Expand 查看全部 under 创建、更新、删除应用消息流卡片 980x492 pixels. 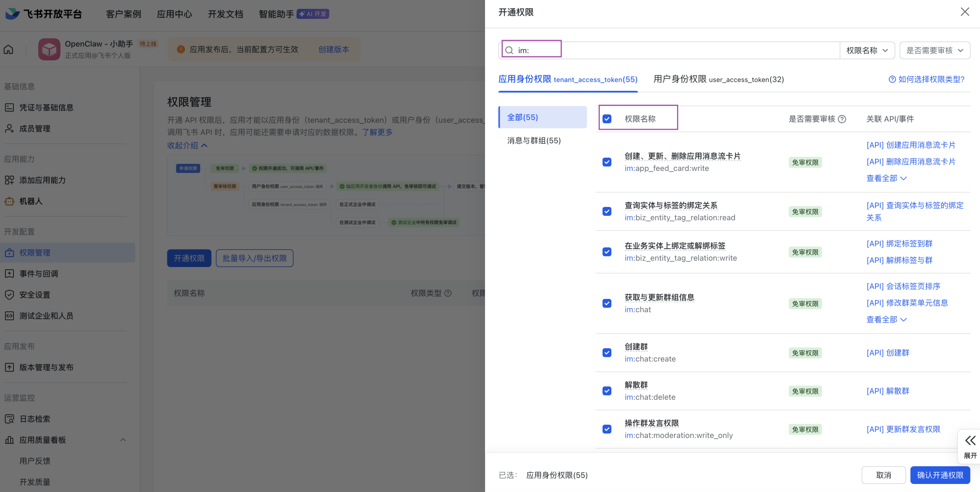tap(887, 178)
